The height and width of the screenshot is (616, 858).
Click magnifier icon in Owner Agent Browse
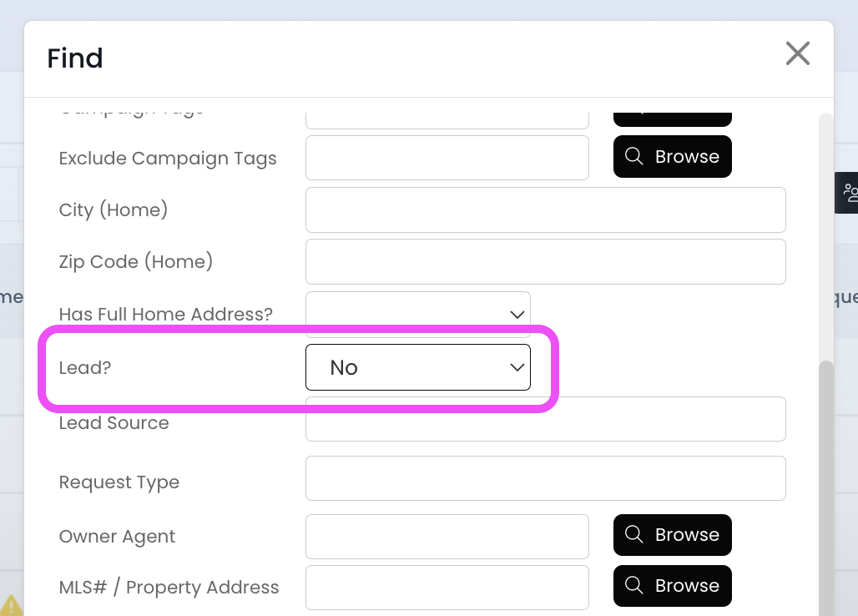[x=634, y=535]
